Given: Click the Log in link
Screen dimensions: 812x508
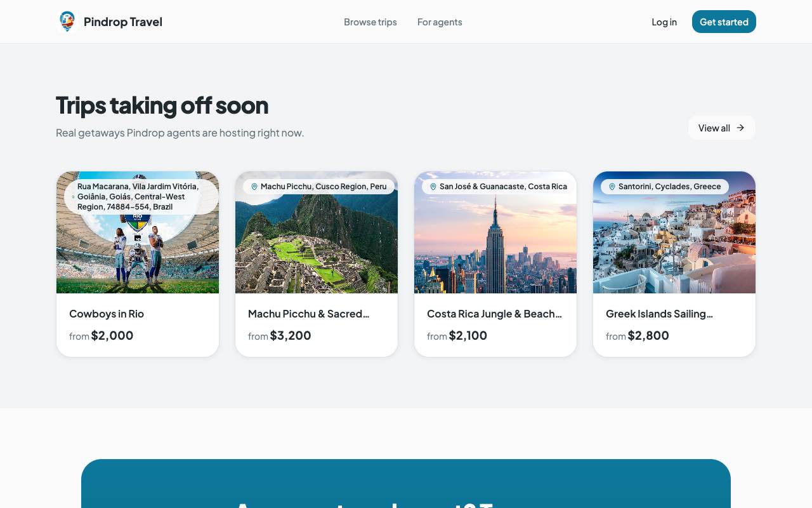Looking at the screenshot, I should point(664,22).
